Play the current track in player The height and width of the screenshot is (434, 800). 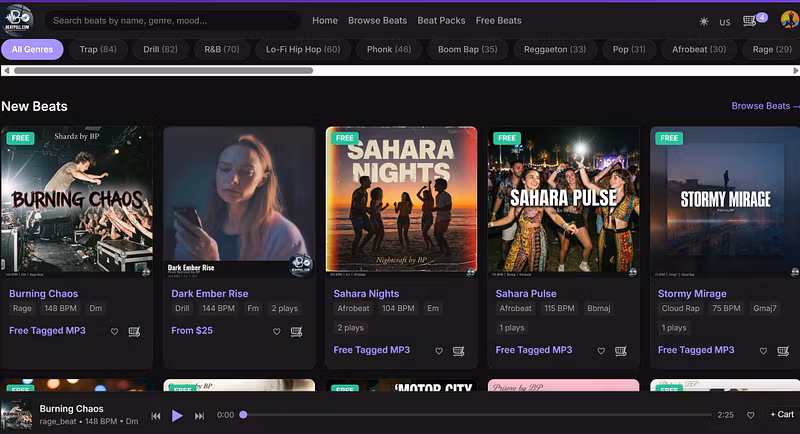(177, 416)
